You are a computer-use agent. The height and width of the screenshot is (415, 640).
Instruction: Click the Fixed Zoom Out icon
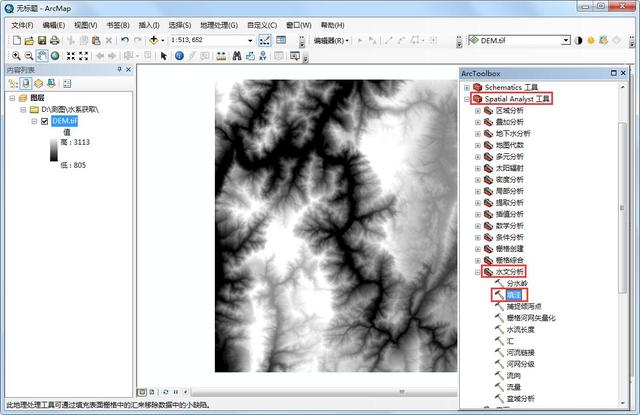pos(83,56)
